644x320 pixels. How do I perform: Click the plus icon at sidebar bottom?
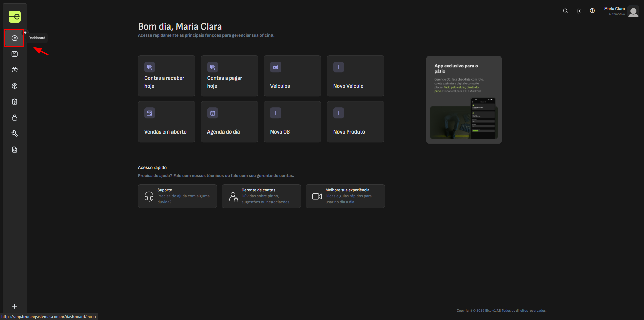tap(15, 306)
